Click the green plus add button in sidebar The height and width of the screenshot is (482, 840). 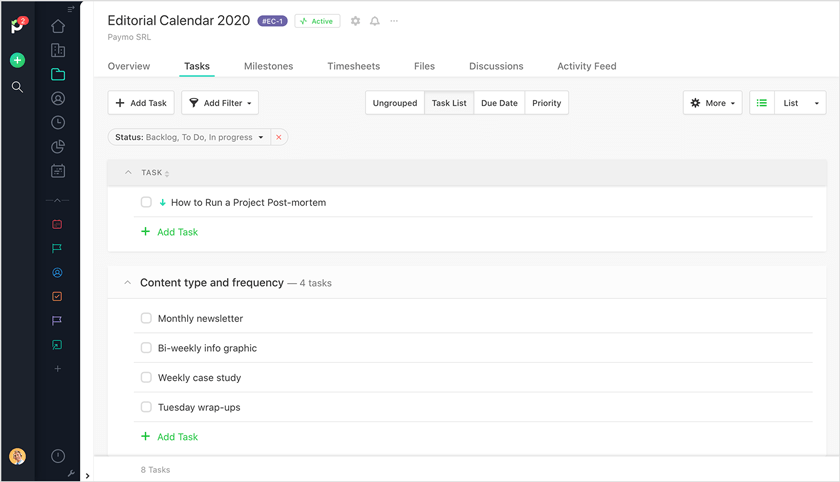17,60
